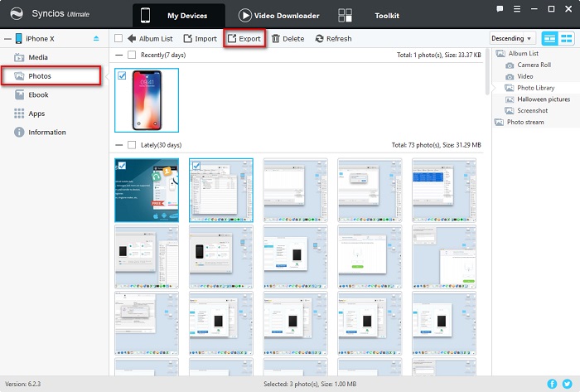
Task: Open the hamburger menu icon
Action: [517, 9]
